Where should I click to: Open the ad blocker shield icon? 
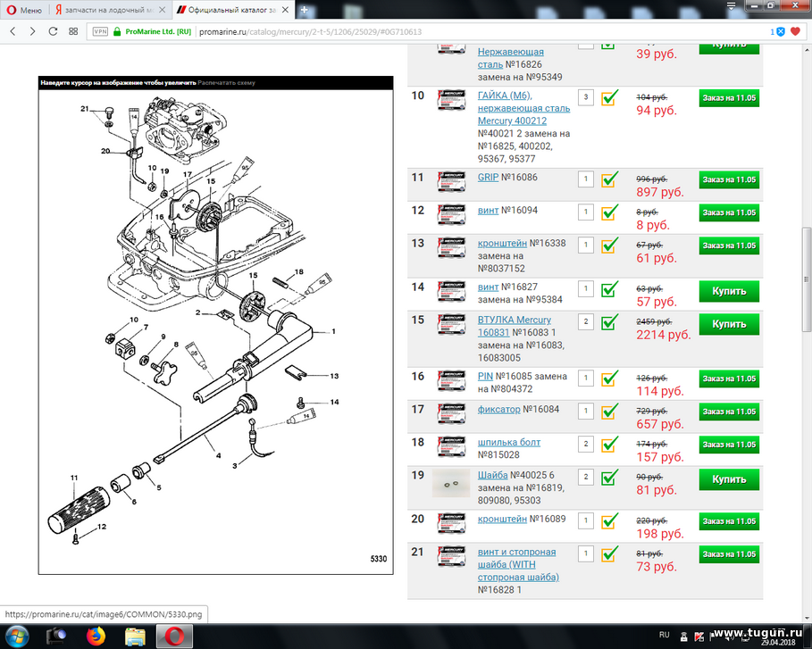[x=781, y=31]
